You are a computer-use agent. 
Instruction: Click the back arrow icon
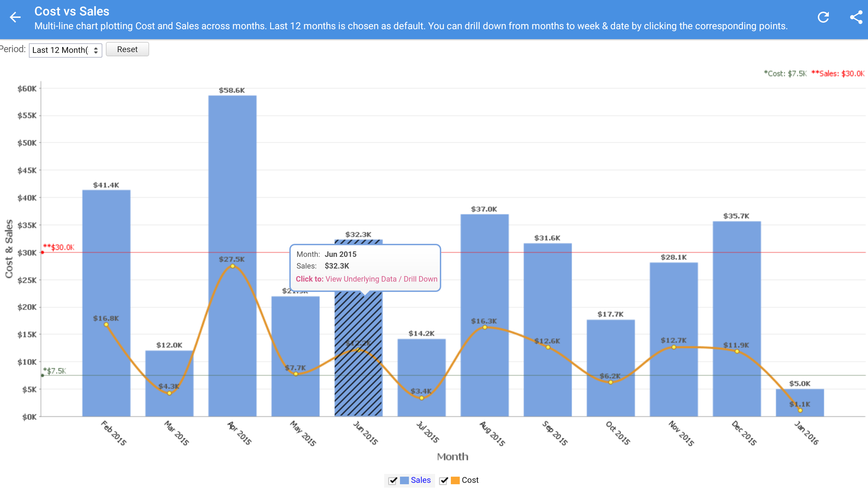pos(15,17)
